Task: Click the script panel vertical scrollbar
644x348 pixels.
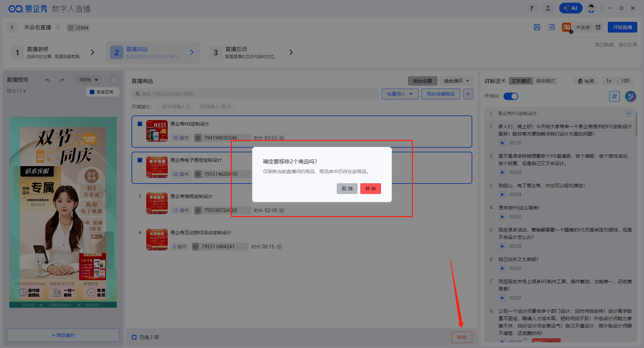Action: tap(636, 125)
